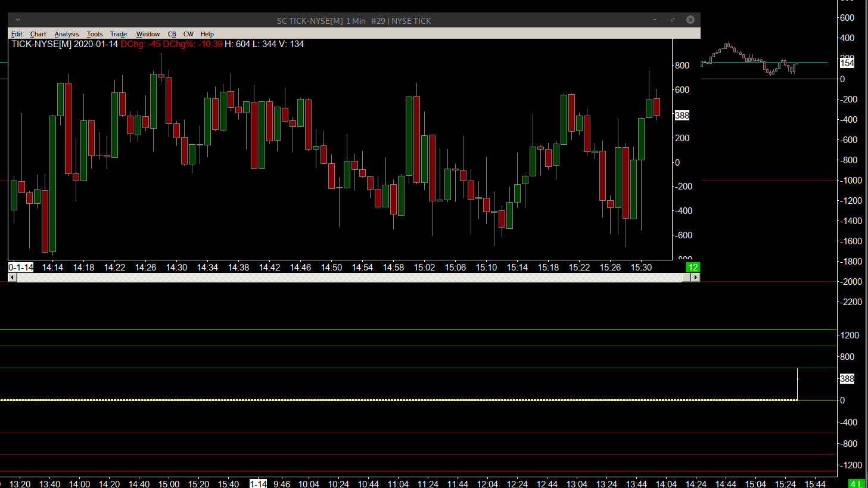Open the Analysis menu
Image resolution: width=868 pixels, height=488 pixels.
67,34
